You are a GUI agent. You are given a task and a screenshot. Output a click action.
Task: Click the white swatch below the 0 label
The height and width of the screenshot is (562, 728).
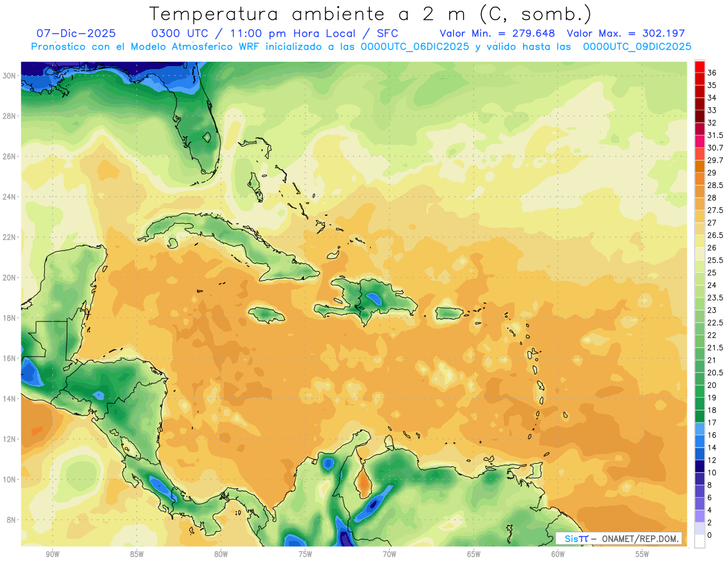(699, 541)
